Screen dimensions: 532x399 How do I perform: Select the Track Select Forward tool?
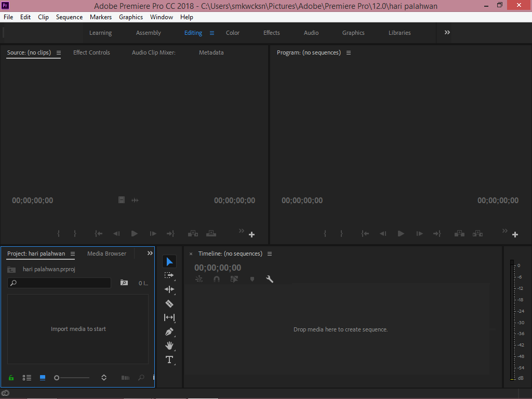pos(169,275)
